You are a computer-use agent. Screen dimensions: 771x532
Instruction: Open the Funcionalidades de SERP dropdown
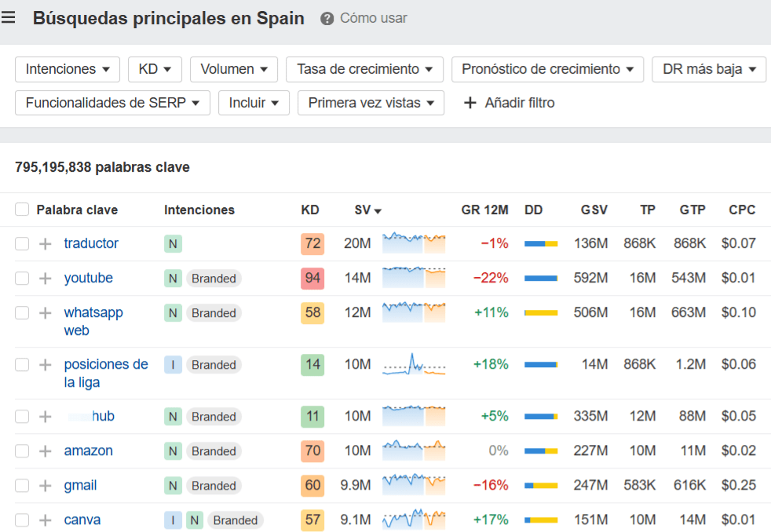(x=111, y=103)
